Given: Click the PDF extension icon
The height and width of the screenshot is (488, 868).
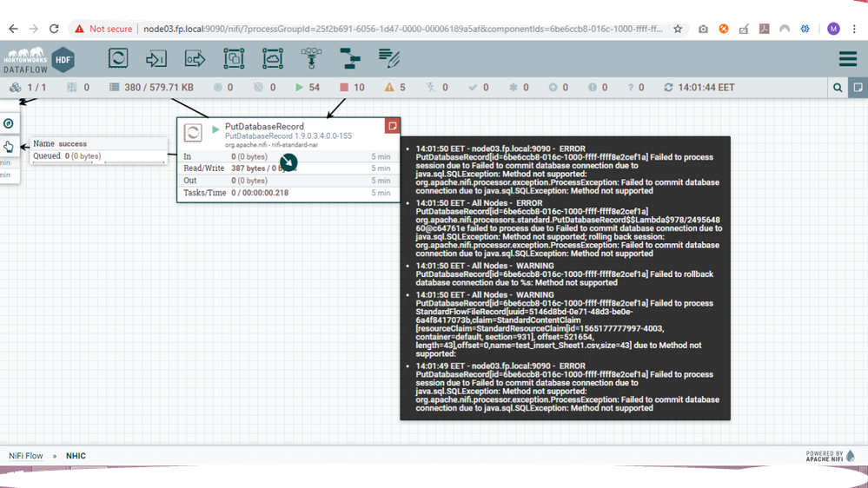Looking at the screenshot, I should (765, 29).
